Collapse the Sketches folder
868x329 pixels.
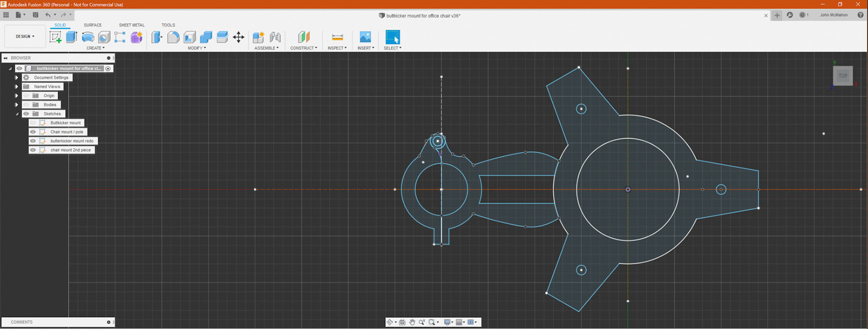pos(17,114)
